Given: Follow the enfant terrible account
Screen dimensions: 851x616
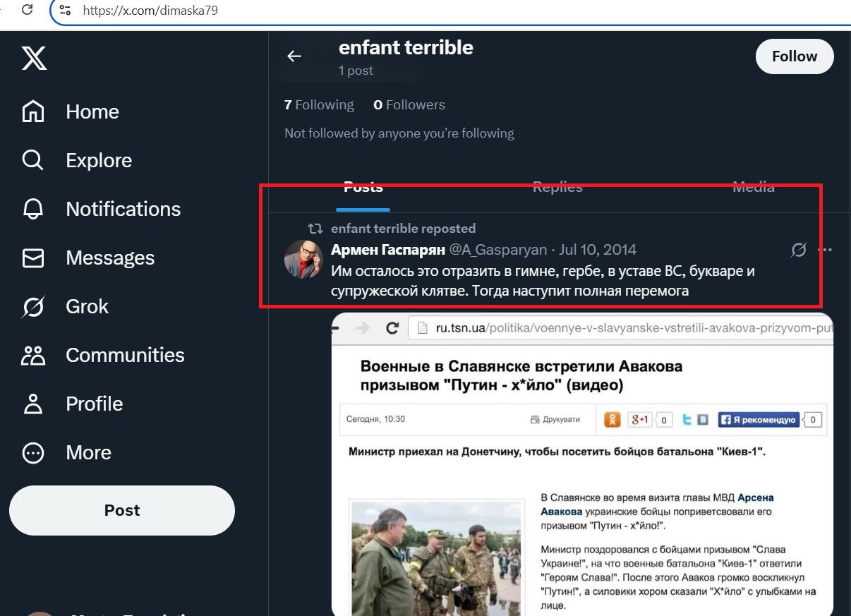Looking at the screenshot, I should [795, 56].
